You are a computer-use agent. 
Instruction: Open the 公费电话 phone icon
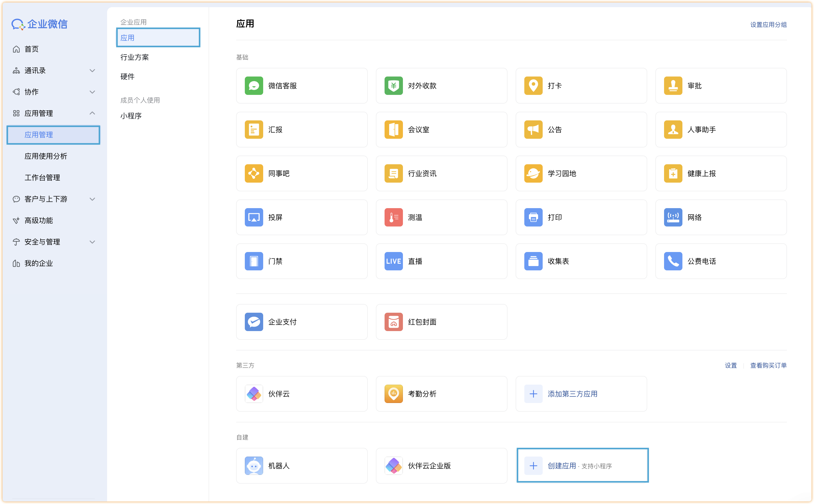673,261
